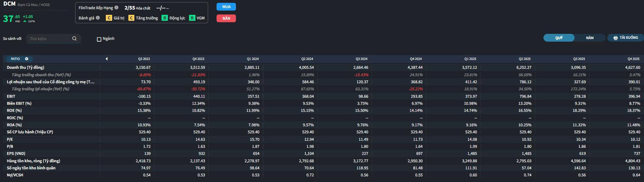
Task: Open RATIO settings via the gear icon
Action: coord(26,59)
